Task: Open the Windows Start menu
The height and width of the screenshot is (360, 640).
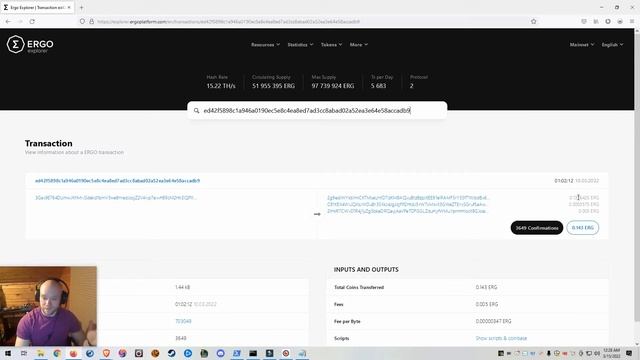Action: 8,353
